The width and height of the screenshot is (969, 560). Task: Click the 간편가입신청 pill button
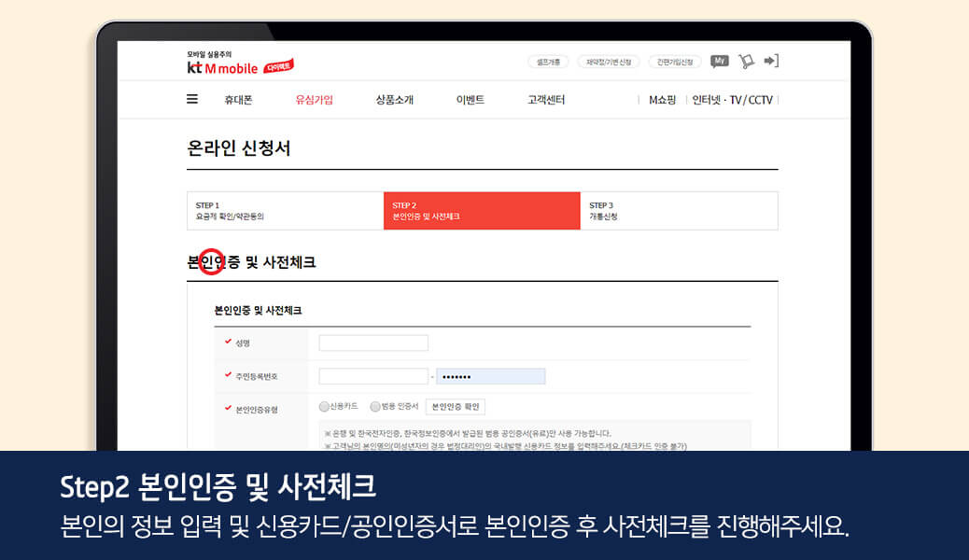pyautogui.click(x=675, y=62)
